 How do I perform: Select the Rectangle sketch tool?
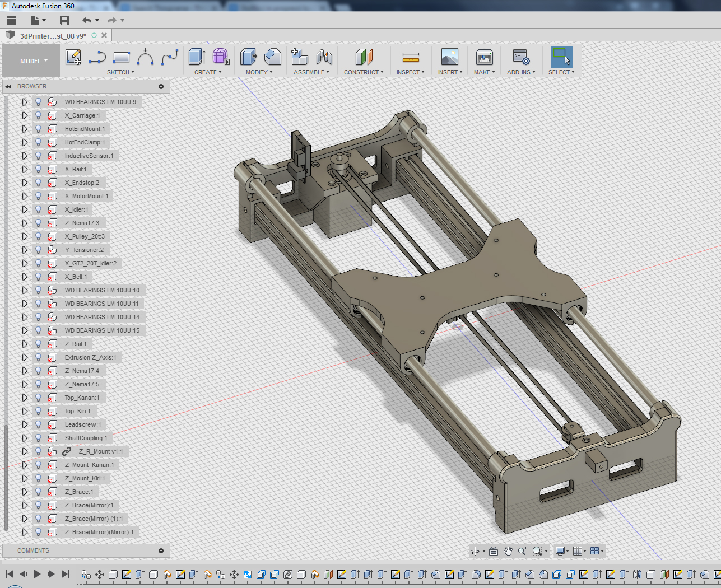122,57
